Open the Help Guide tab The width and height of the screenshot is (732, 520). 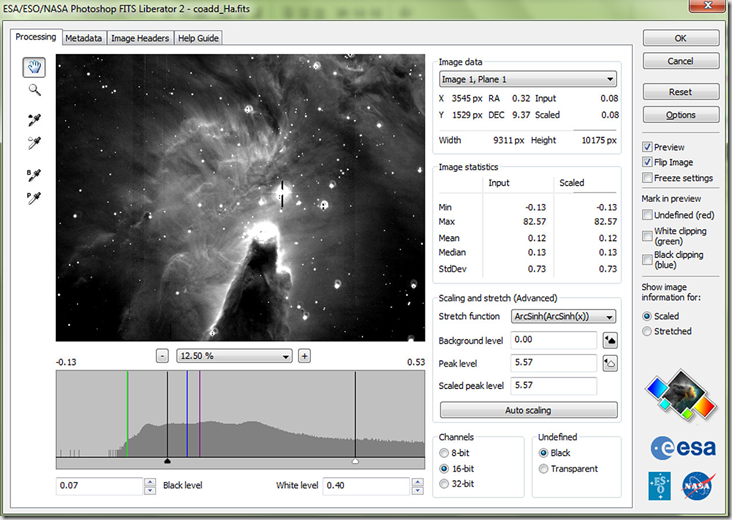(x=198, y=38)
